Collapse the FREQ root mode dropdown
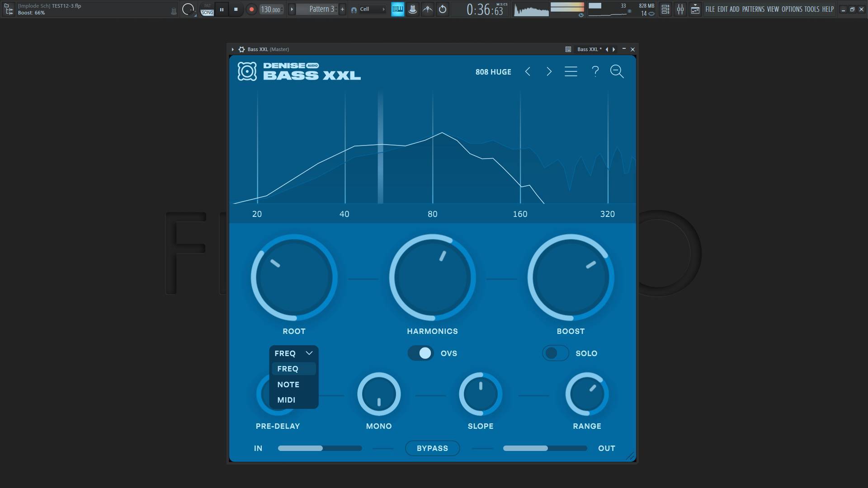The width and height of the screenshot is (868, 488). pos(294,353)
